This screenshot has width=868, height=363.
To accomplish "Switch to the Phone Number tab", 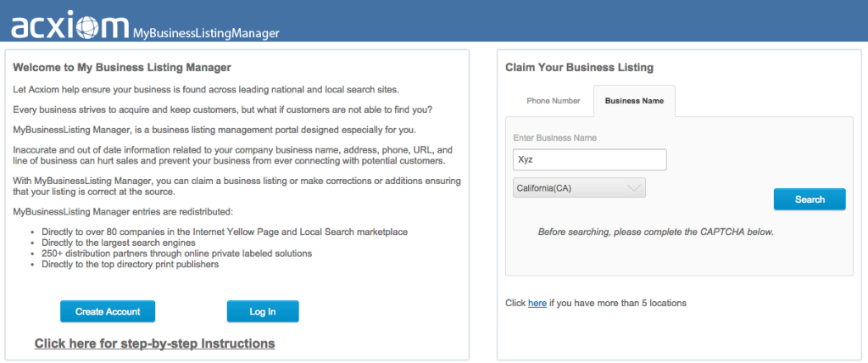I will [x=553, y=101].
